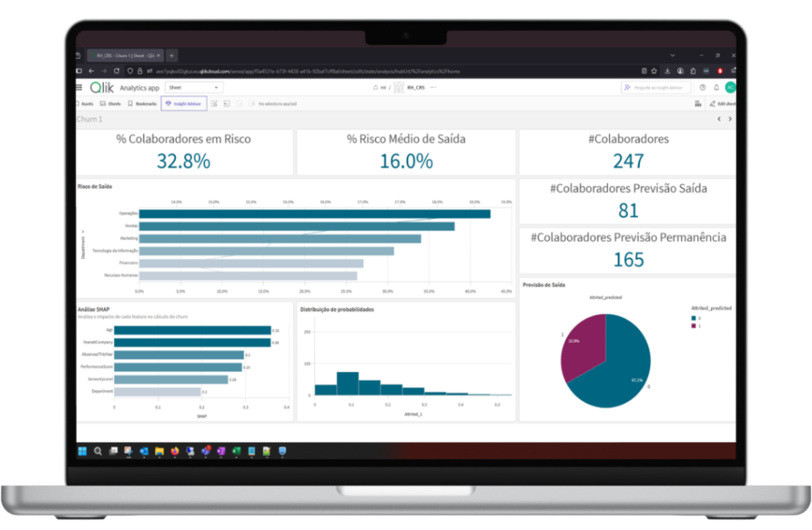Select legend item 0 in Attrited_predicted
Image resolution: width=812 pixels, height=530 pixels.
click(694, 319)
